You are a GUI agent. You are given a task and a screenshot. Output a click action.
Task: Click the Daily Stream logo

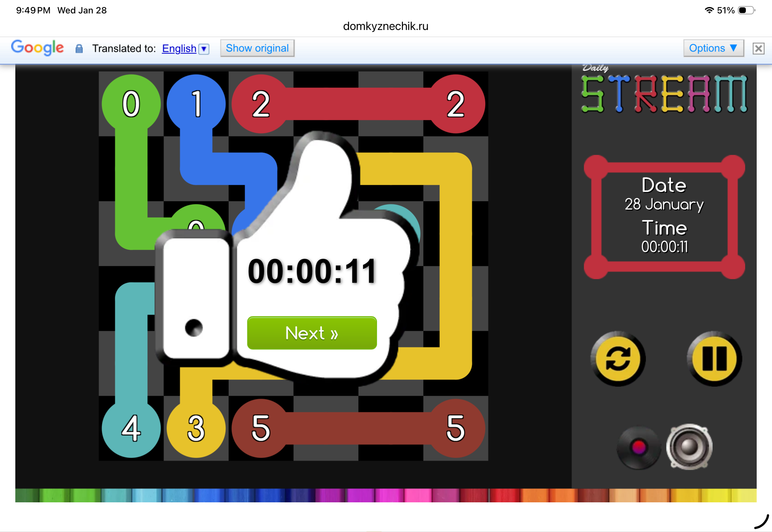[x=664, y=90]
